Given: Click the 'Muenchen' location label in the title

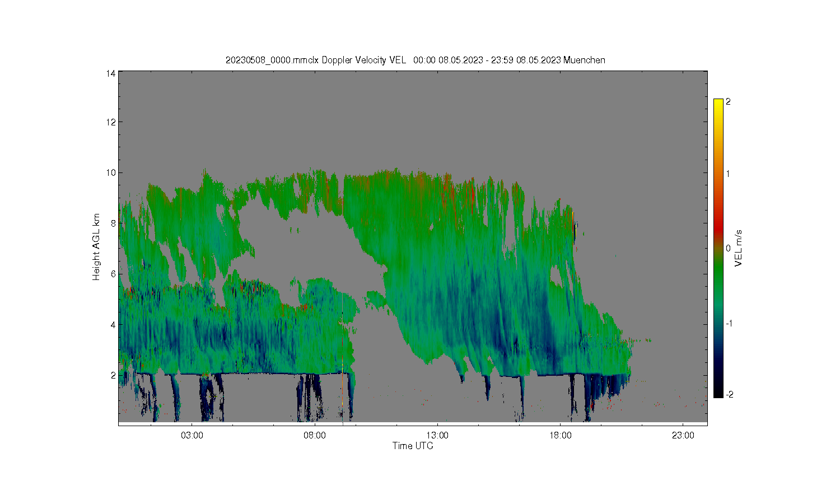Looking at the screenshot, I should pos(584,60).
